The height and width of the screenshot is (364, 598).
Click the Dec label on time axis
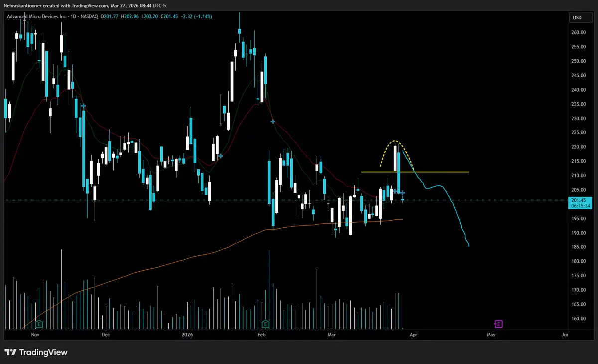[x=106, y=335]
